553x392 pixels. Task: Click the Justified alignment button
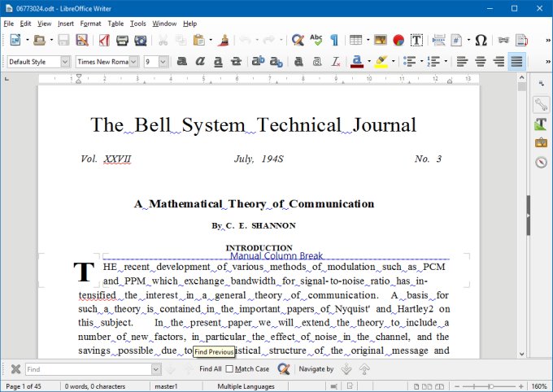pyautogui.click(x=516, y=61)
